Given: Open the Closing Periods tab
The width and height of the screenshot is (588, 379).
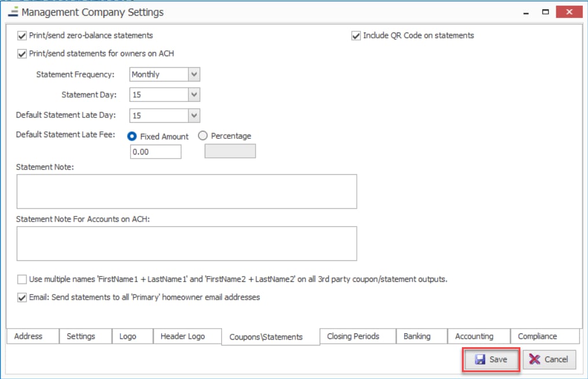Looking at the screenshot, I should tap(358, 336).
